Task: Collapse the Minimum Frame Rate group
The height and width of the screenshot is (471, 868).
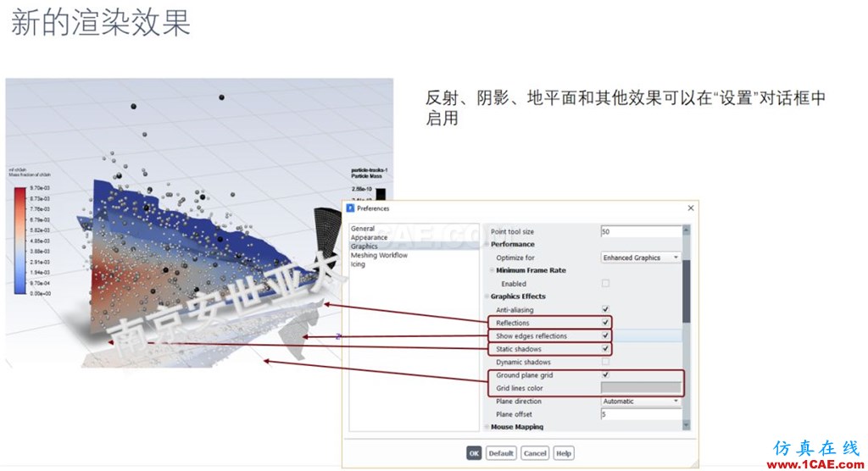Action: pyautogui.click(x=492, y=270)
